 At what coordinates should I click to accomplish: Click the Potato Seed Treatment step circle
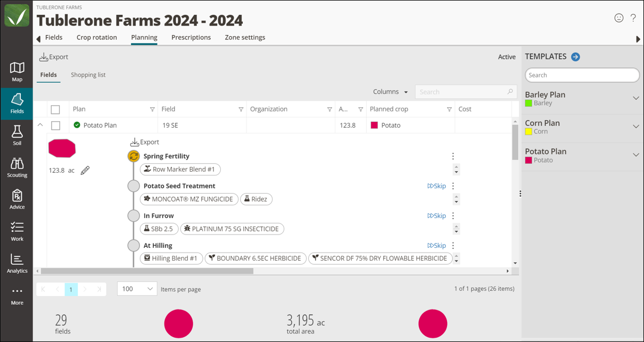134,186
